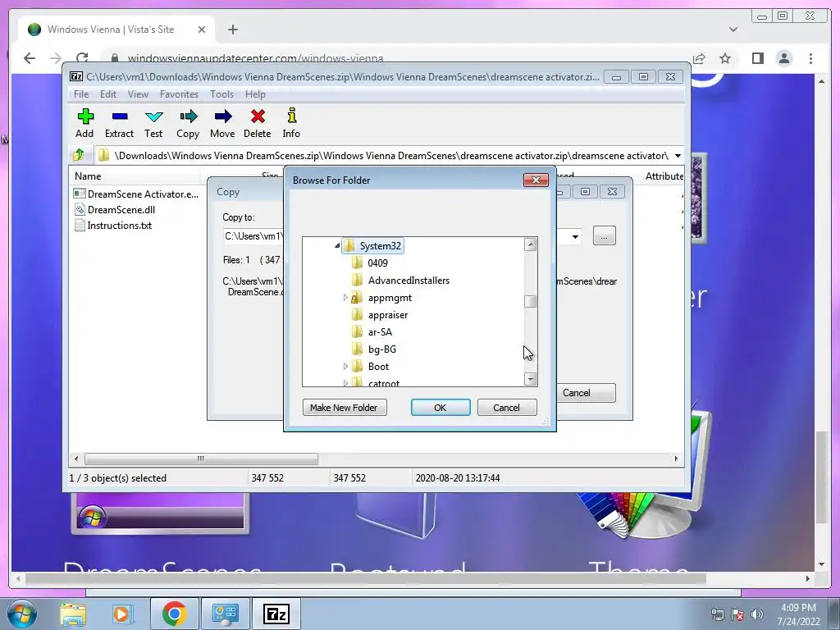Select Instructions.txt file in list
Viewport: 840px width, 630px height.
coord(112,225)
